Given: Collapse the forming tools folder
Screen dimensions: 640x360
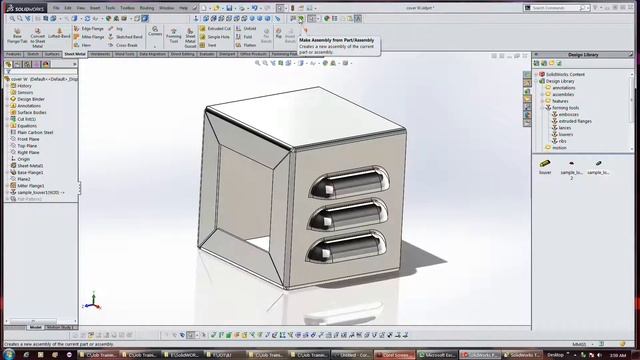Looking at the screenshot, I should tap(543, 108).
